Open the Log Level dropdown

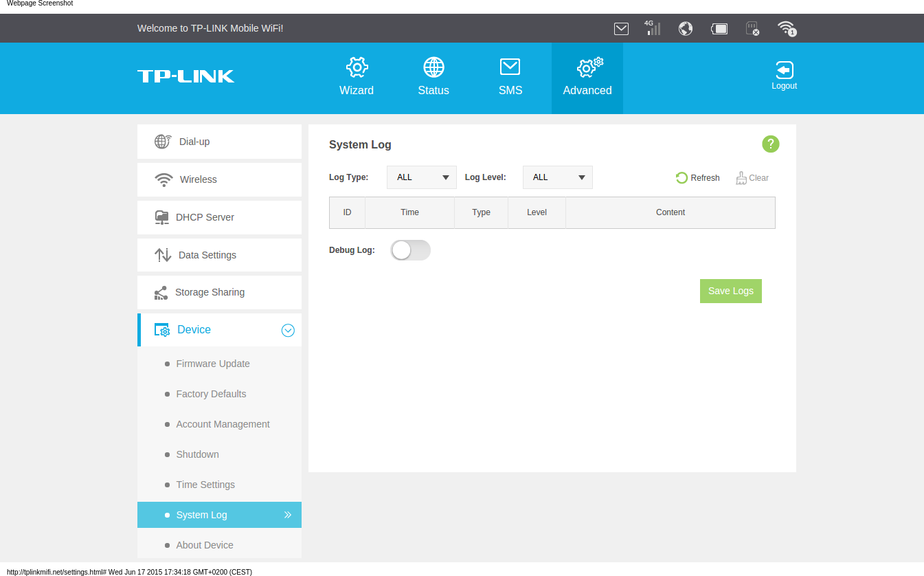click(557, 177)
